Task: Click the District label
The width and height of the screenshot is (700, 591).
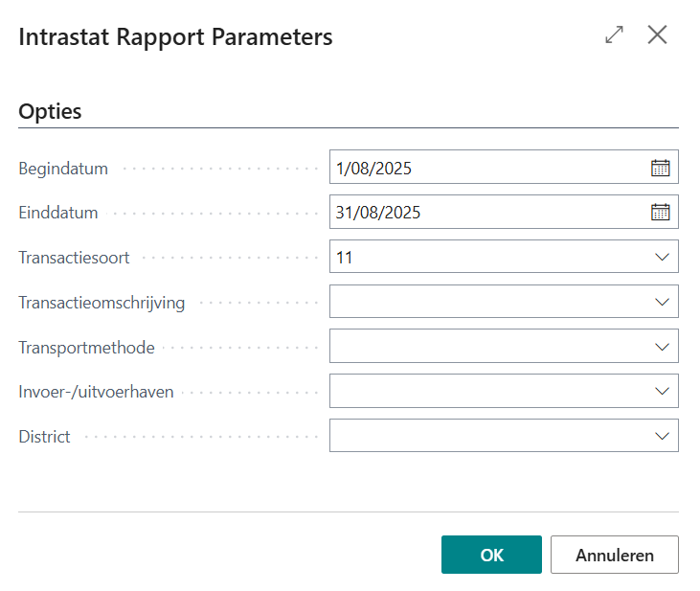Action: point(45,437)
